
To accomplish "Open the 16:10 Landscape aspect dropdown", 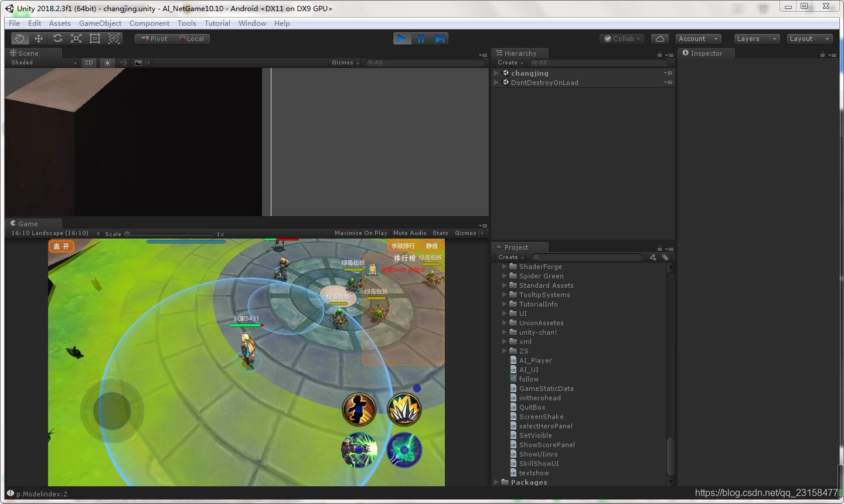I will [55, 233].
